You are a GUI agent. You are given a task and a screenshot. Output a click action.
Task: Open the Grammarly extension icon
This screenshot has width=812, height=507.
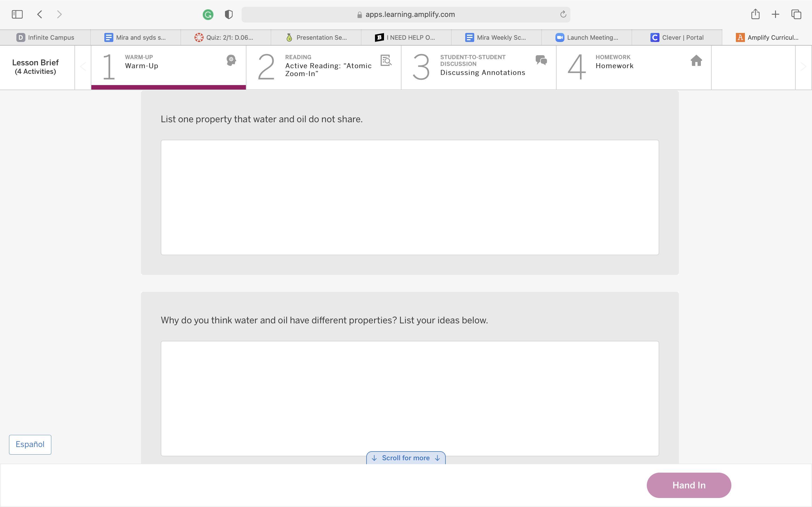[208, 15]
